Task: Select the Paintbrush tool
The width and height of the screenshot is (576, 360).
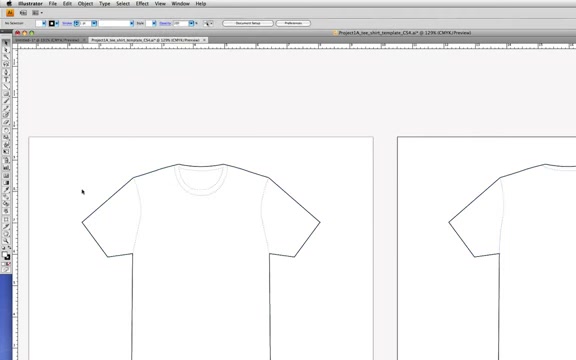Action: click(6, 101)
